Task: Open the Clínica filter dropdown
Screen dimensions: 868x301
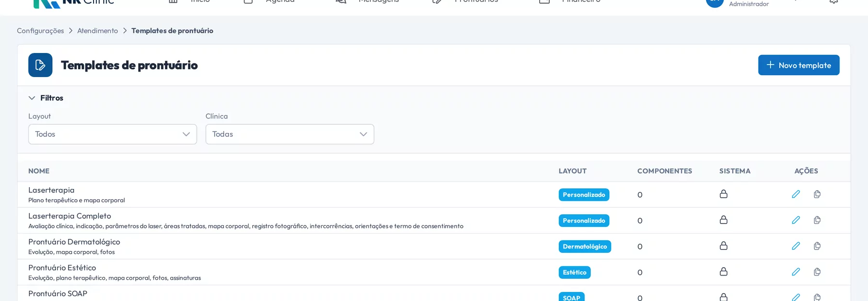Action: 290,134
